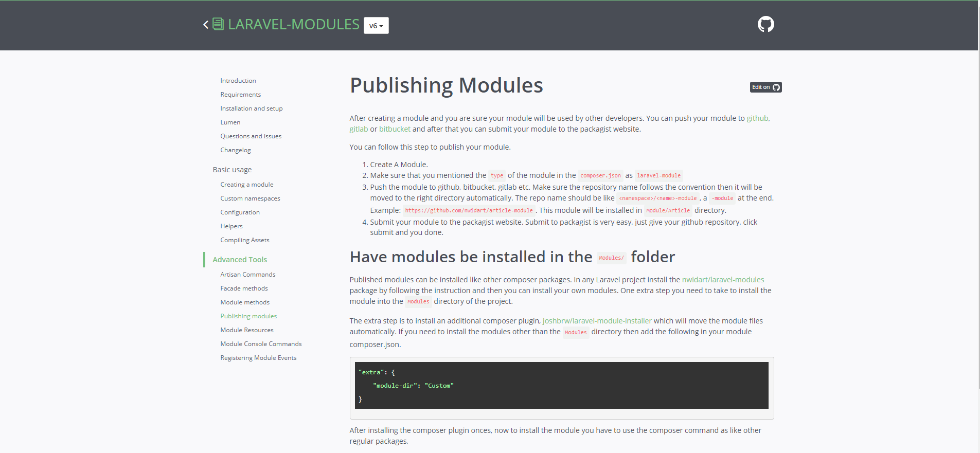Click the Advanced Tools section heading

pos(240,260)
